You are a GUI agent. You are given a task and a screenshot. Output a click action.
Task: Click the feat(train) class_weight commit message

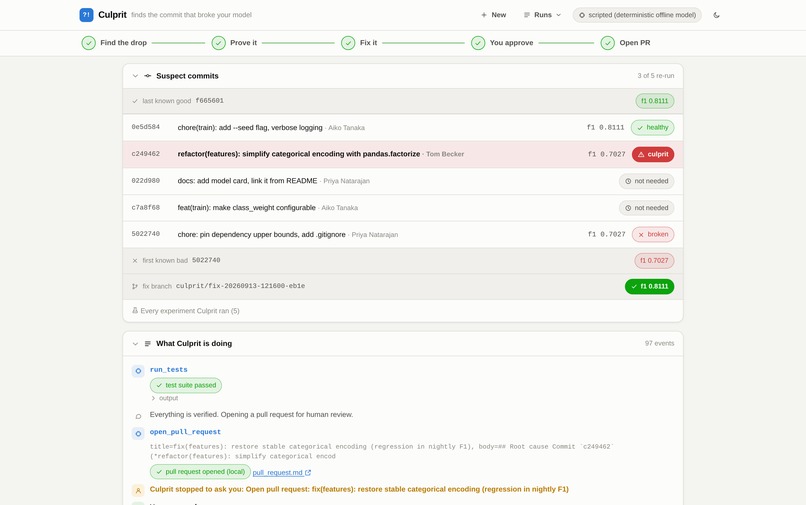[x=247, y=208]
